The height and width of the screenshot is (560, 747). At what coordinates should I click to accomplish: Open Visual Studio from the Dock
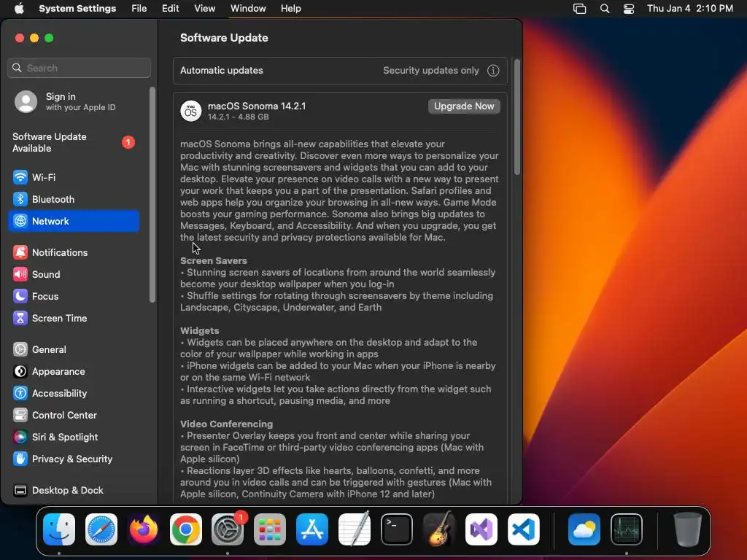(x=481, y=529)
